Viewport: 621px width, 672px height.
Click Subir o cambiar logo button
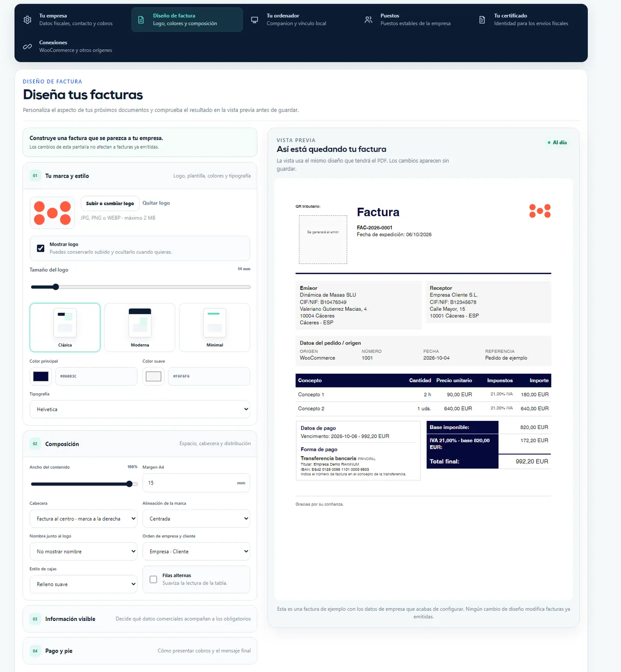[x=110, y=203]
